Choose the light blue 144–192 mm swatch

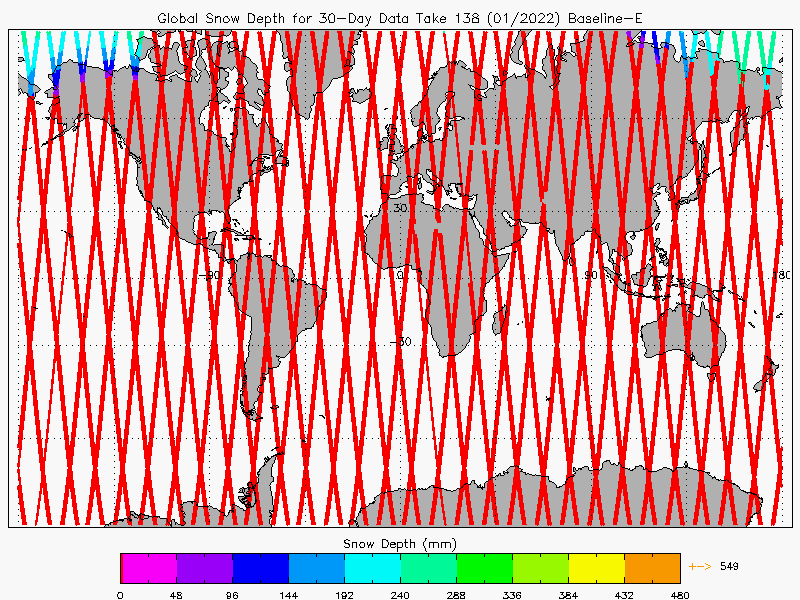316,568
